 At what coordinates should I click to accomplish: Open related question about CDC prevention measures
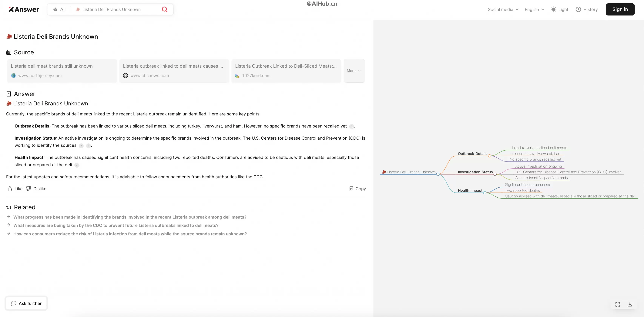116,225
